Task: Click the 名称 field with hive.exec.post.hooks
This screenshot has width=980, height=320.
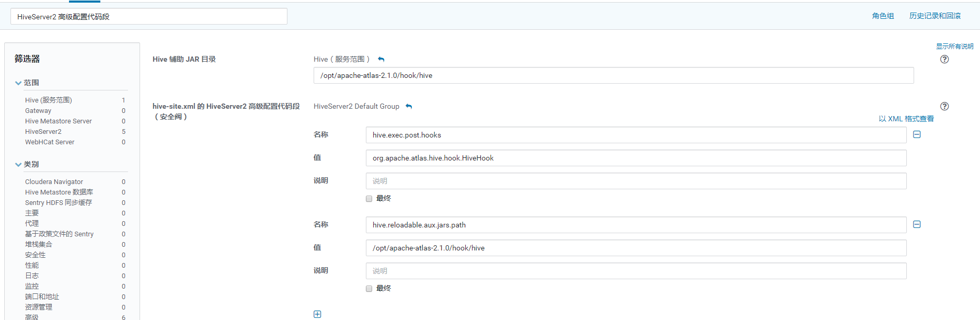Action: coord(636,135)
